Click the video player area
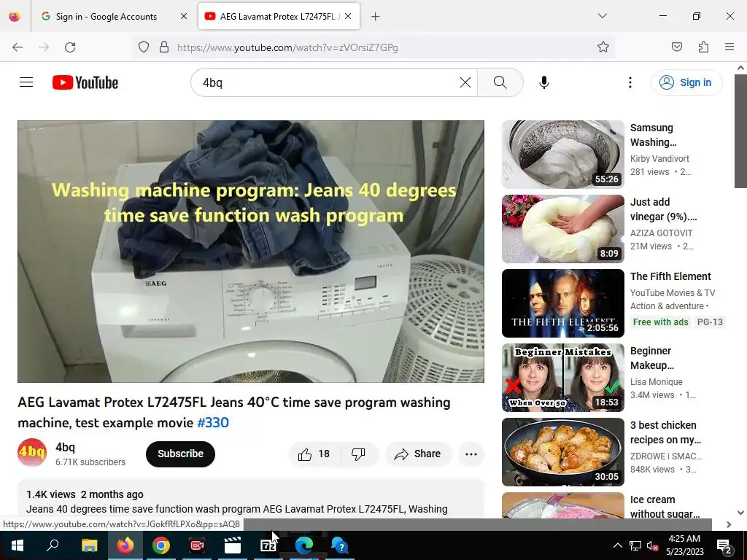This screenshot has height=560, width=747. pos(251,252)
